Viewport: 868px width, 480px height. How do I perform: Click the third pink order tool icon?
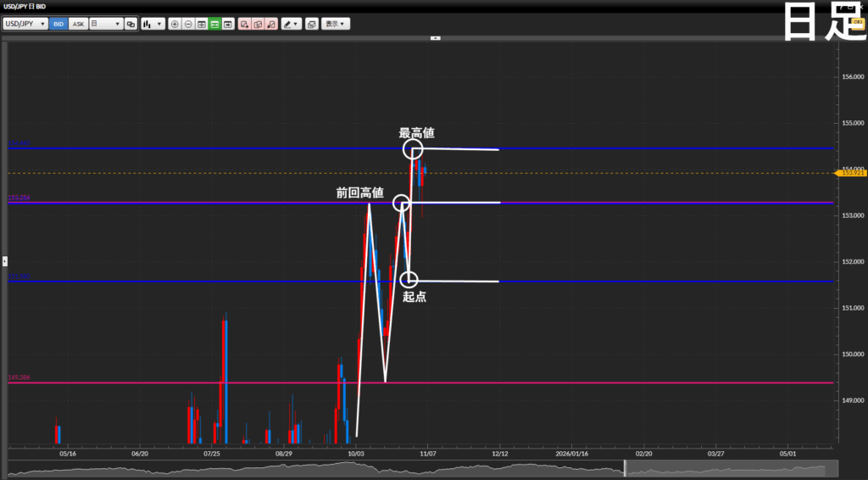(x=271, y=25)
